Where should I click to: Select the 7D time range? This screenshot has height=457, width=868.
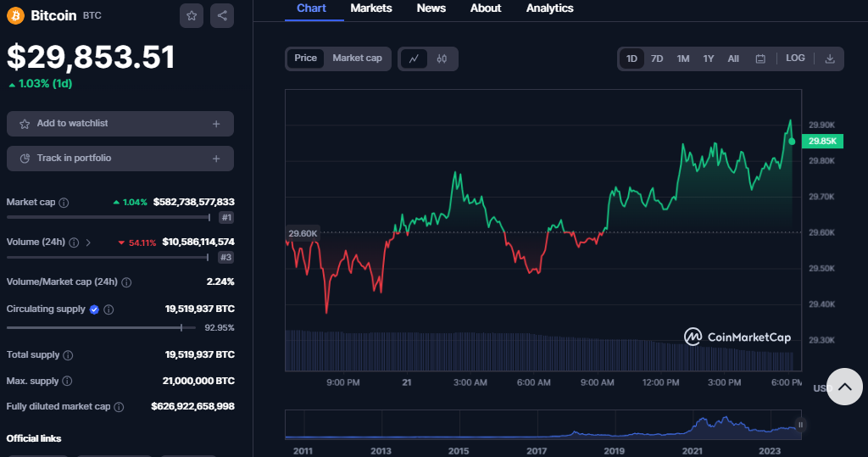(657, 59)
